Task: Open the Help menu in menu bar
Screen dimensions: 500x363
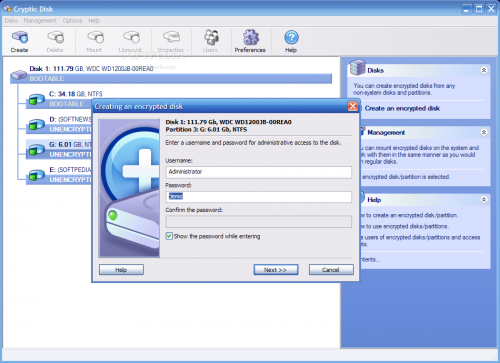Action: 94,21
